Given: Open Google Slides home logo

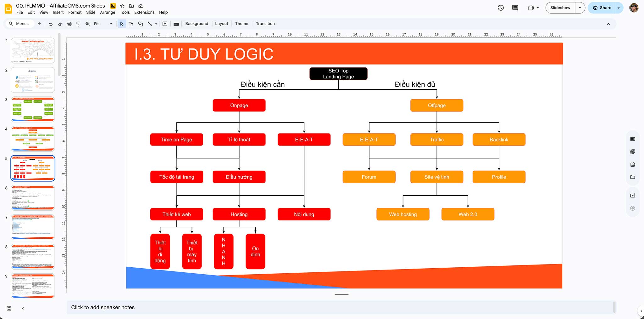Looking at the screenshot, I should (8, 9).
